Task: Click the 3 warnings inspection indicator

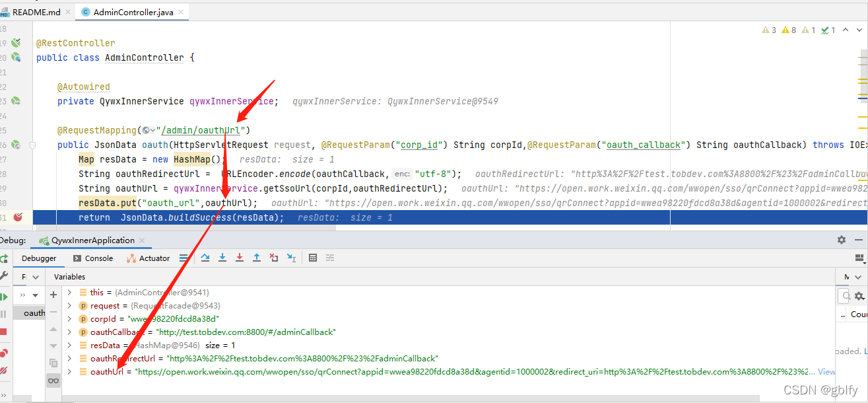Action: 769,30
